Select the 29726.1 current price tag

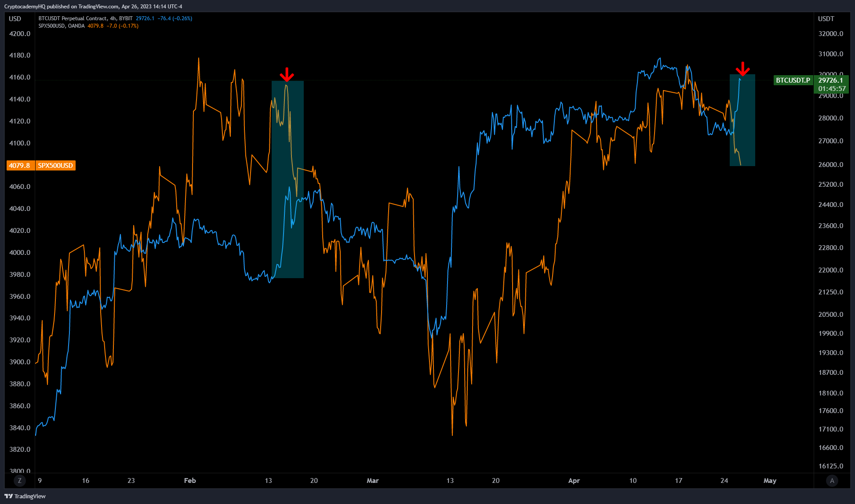pos(830,80)
